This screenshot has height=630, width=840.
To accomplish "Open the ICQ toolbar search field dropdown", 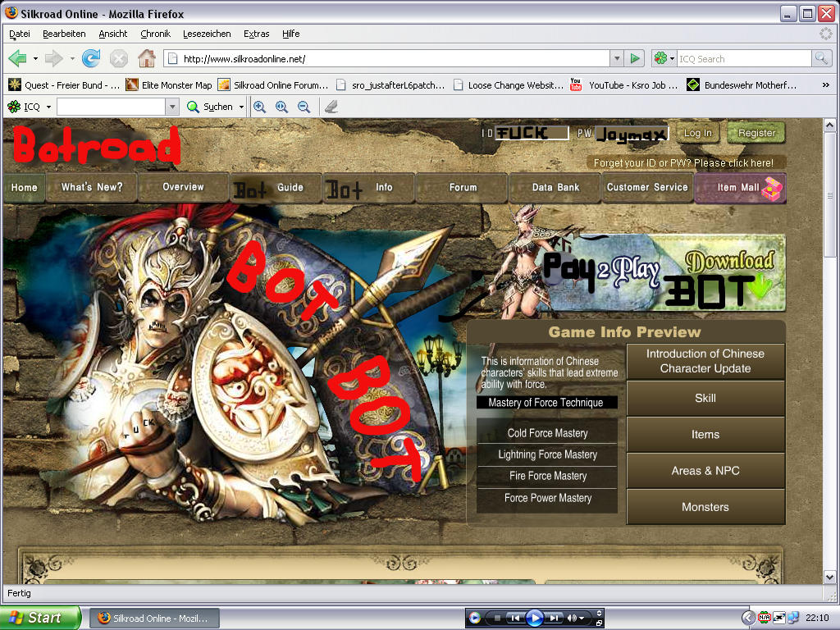I will (171, 107).
